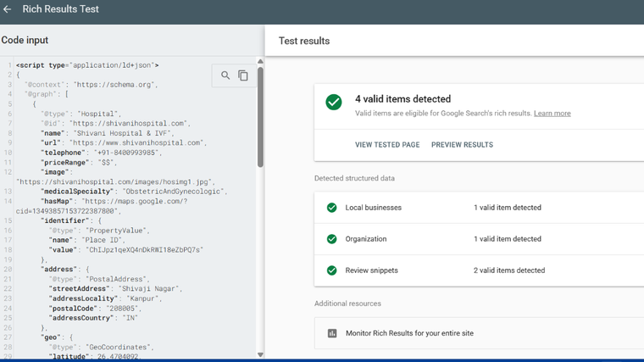
Task: Click the Detected structured data label
Action: pos(354,178)
